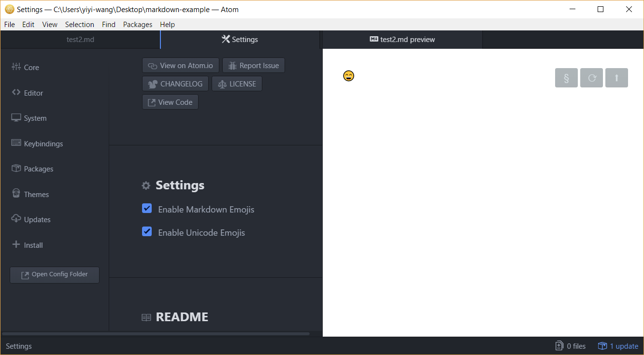Click 0 files git status indicator
This screenshot has height=355, width=644.
(571, 346)
